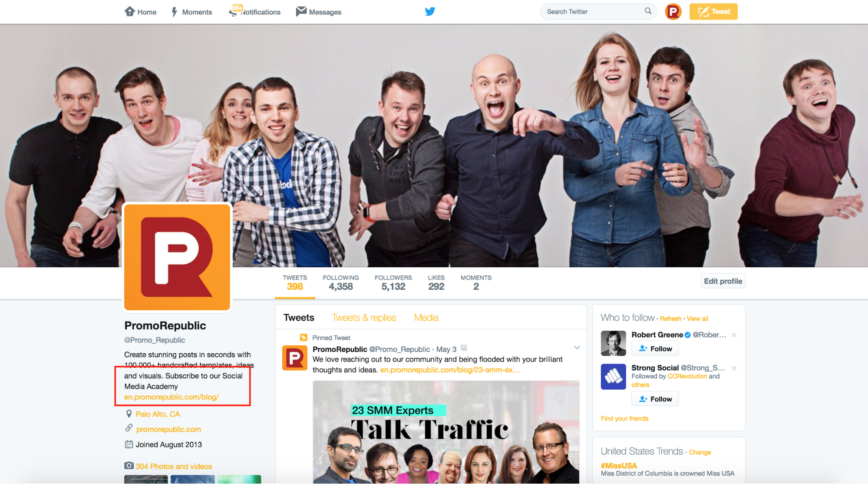Open the profile avatar menu in top bar
868x484 pixels.
(x=673, y=12)
